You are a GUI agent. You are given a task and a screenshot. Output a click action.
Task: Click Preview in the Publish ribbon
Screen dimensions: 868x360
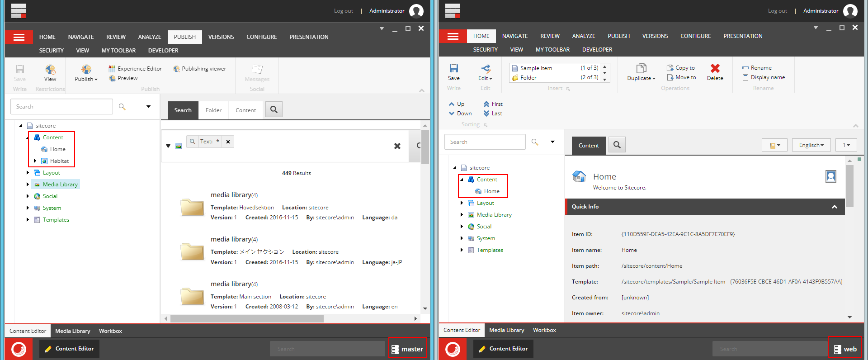(x=123, y=78)
